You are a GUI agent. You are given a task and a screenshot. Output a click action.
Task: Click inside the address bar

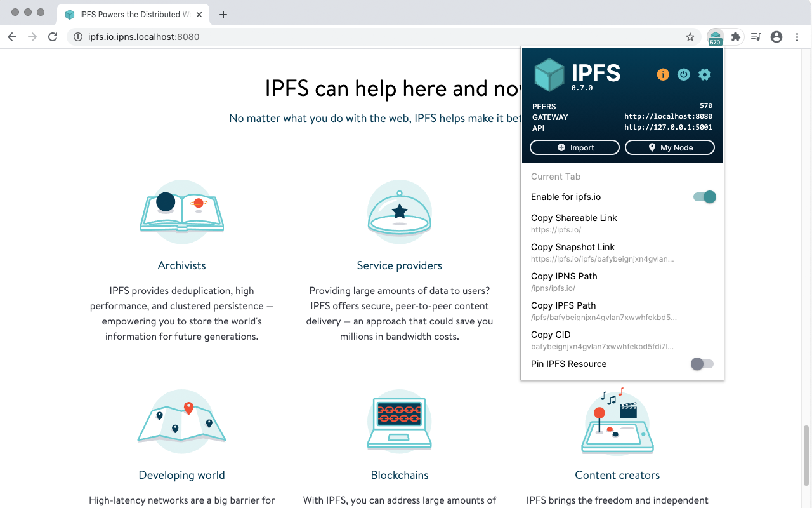click(x=254, y=37)
